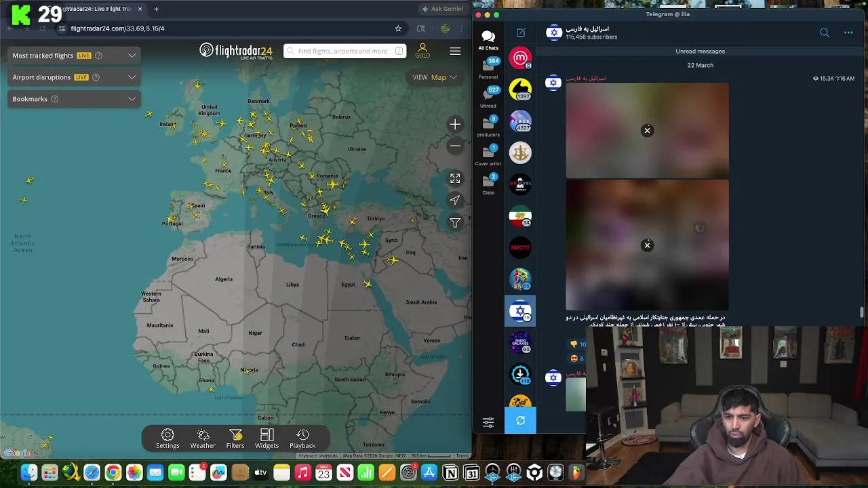Show help for Airport disruptions
The image size is (868, 488).
(x=96, y=77)
